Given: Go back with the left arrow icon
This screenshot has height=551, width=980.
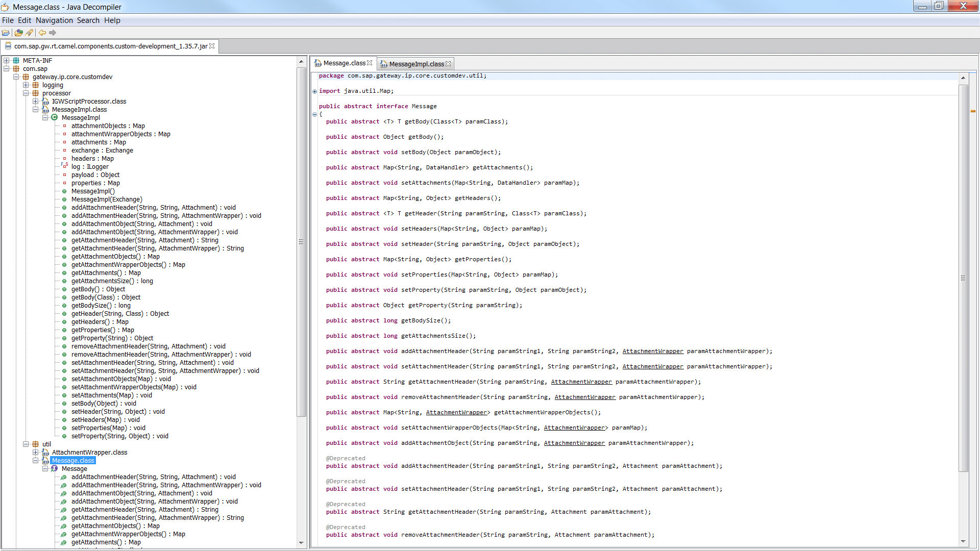Looking at the screenshot, I should click(x=42, y=33).
